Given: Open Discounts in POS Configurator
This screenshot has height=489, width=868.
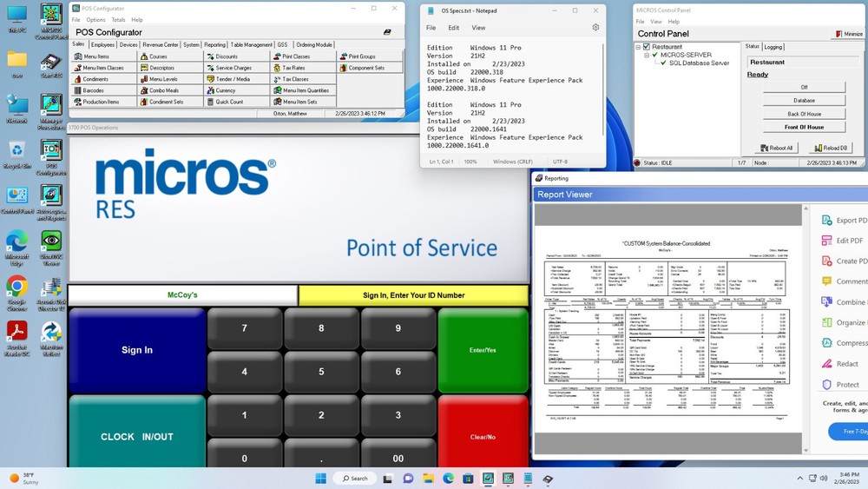Looking at the screenshot, I should [236, 56].
